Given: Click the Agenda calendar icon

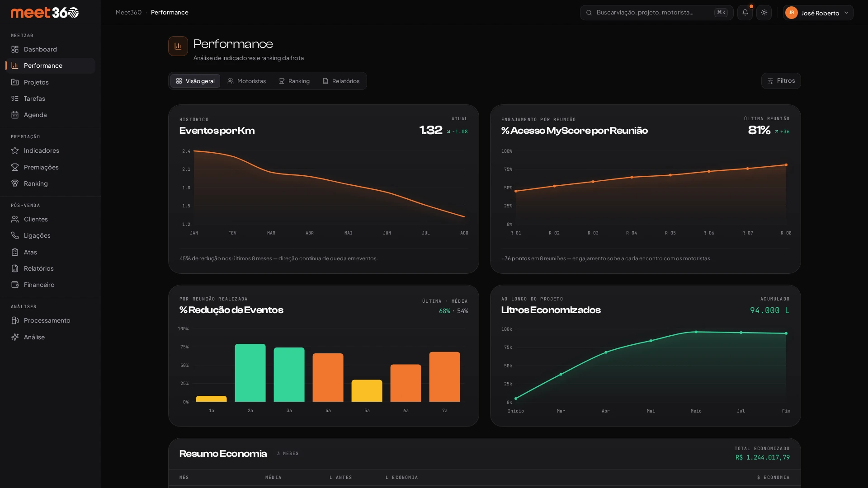Looking at the screenshot, I should tap(15, 115).
